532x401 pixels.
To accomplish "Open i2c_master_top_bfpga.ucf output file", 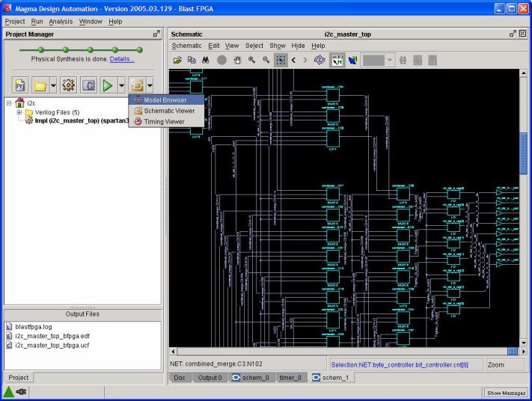I will pos(48,345).
